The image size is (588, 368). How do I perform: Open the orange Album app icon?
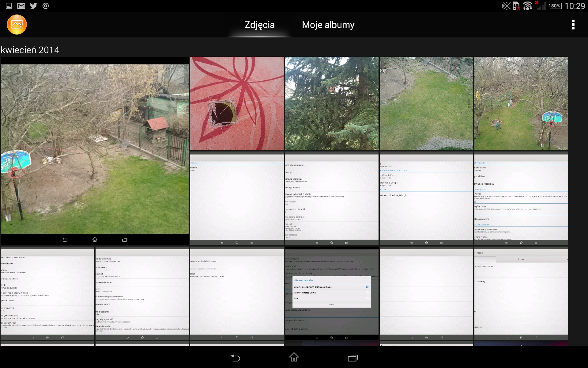coord(17,25)
